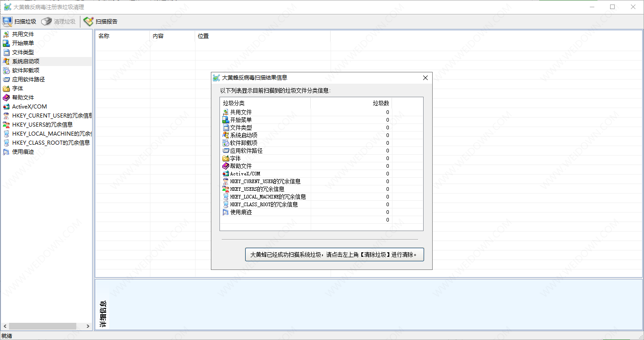Viewport: 644px width, 340px height.
Task: Select 开始菜单 icon in left sidebar
Action: coord(6,43)
